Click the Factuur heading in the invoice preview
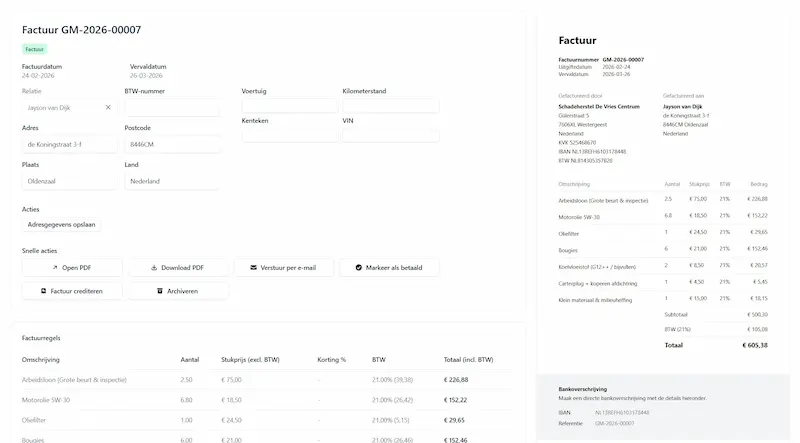This screenshot has width=800, height=443. 578,40
